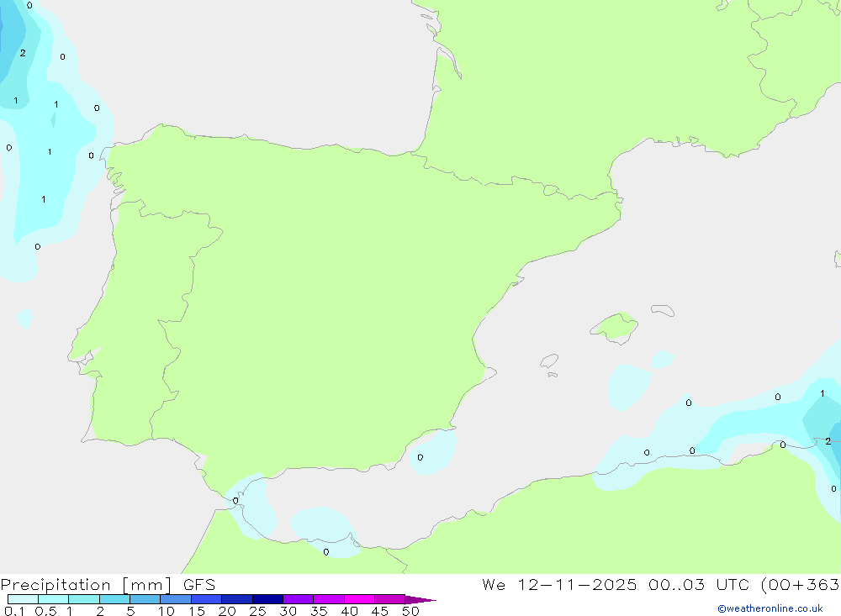Click the "50" legend scale label
Screen dimensions: 841x616
410,611
